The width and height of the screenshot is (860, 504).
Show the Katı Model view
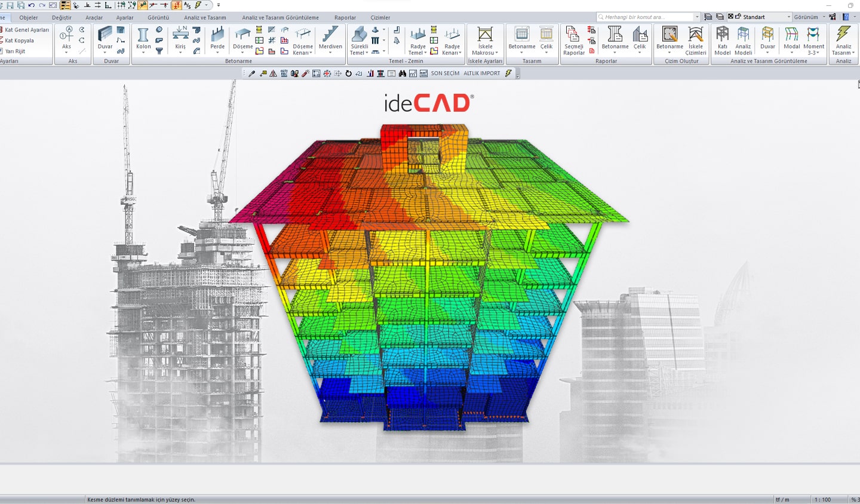(x=723, y=40)
